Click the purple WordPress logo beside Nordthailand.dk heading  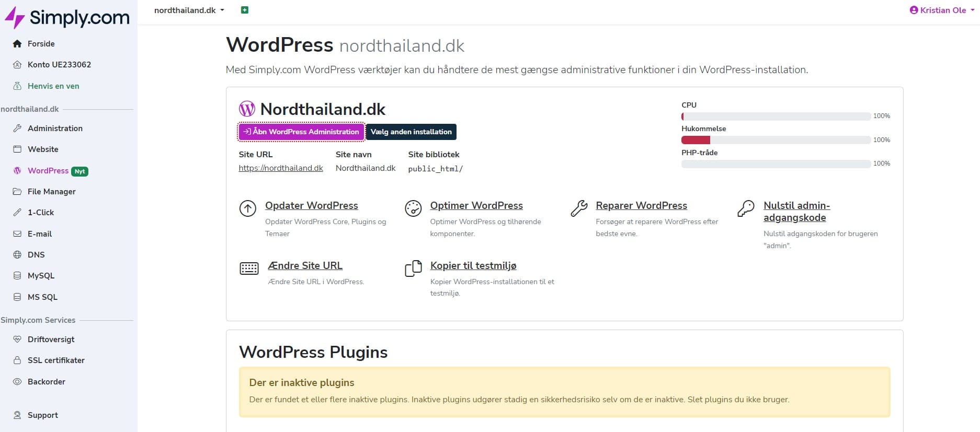(247, 109)
